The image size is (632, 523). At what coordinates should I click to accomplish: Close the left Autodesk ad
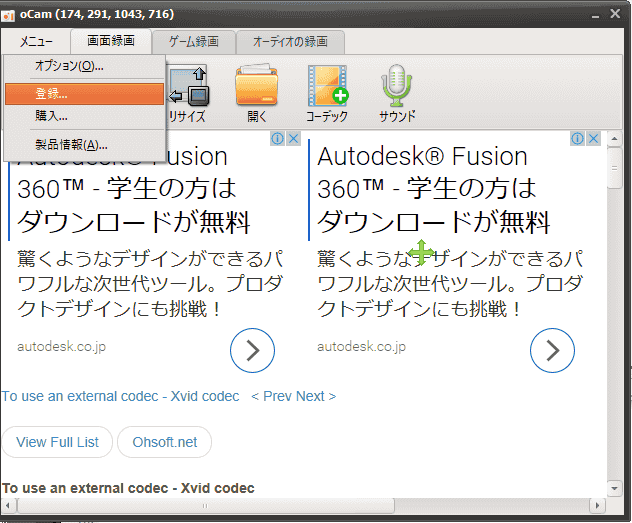294,139
